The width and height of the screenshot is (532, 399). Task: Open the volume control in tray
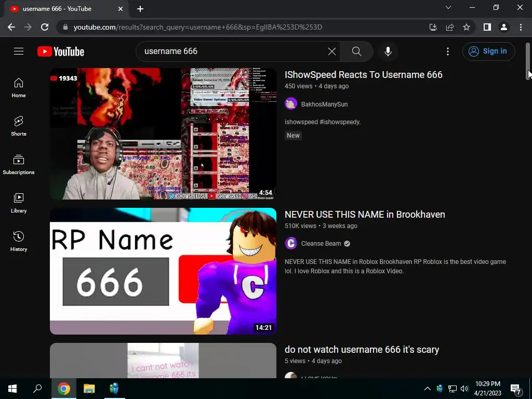tap(464, 389)
